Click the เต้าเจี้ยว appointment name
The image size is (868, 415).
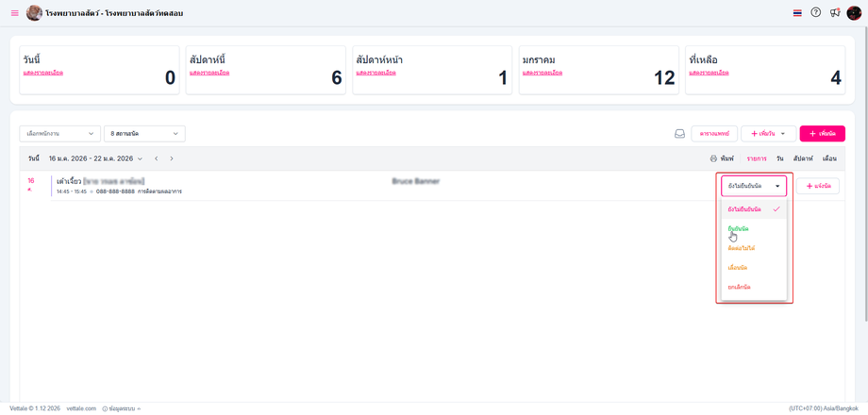pos(69,181)
